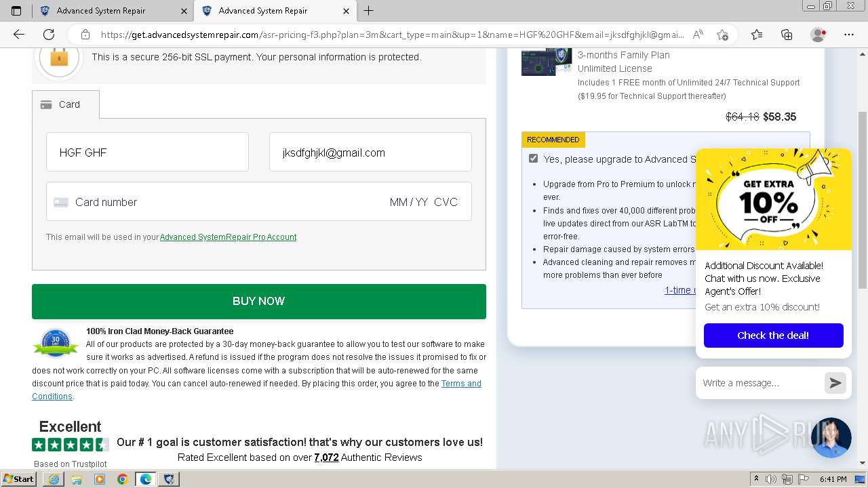
Task: Open the Favorites list icon
Action: click(x=757, y=35)
